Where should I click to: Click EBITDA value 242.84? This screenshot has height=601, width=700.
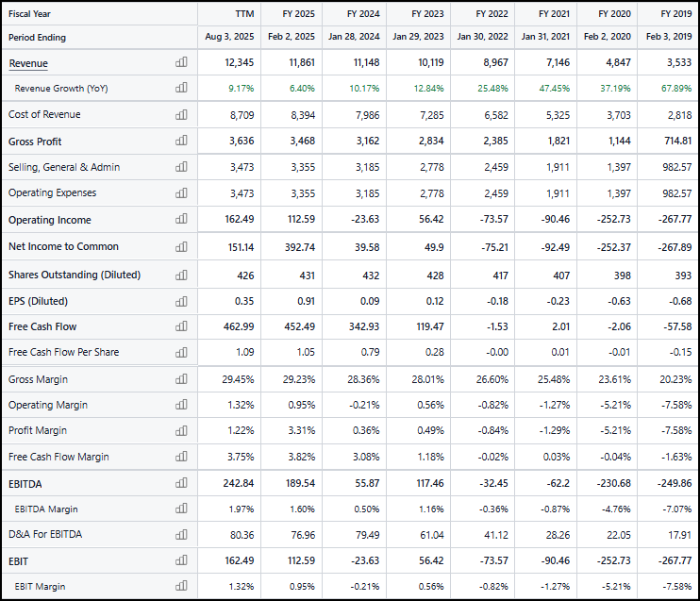click(239, 483)
